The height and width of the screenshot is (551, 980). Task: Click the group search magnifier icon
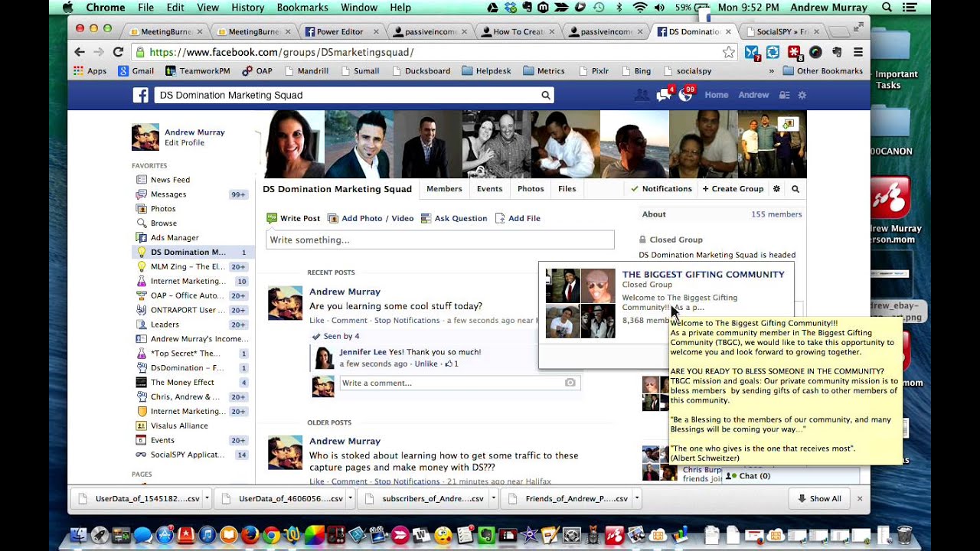tap(795, 189)
